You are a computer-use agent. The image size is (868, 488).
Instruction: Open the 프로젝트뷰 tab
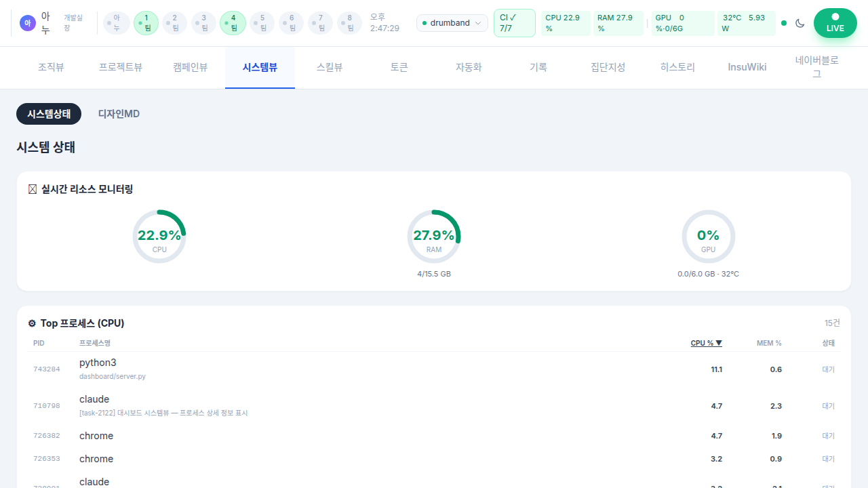121,67
